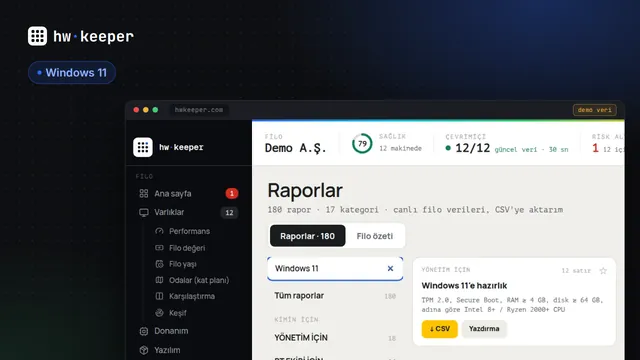Image resolution: width=640 pixels, height=360 pixels.
Task: Click the hwkeeper.com address bar
Action: (199, 110)
